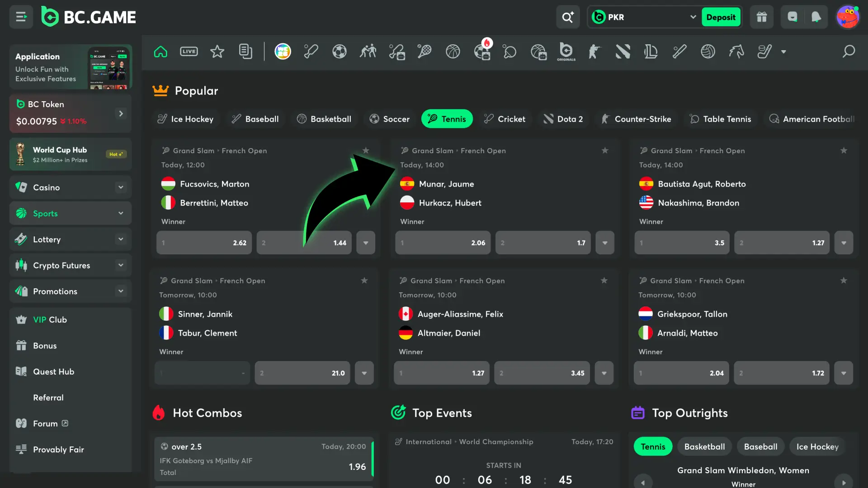Select the Counter-Strike shooter icon

tap(594, 52)
